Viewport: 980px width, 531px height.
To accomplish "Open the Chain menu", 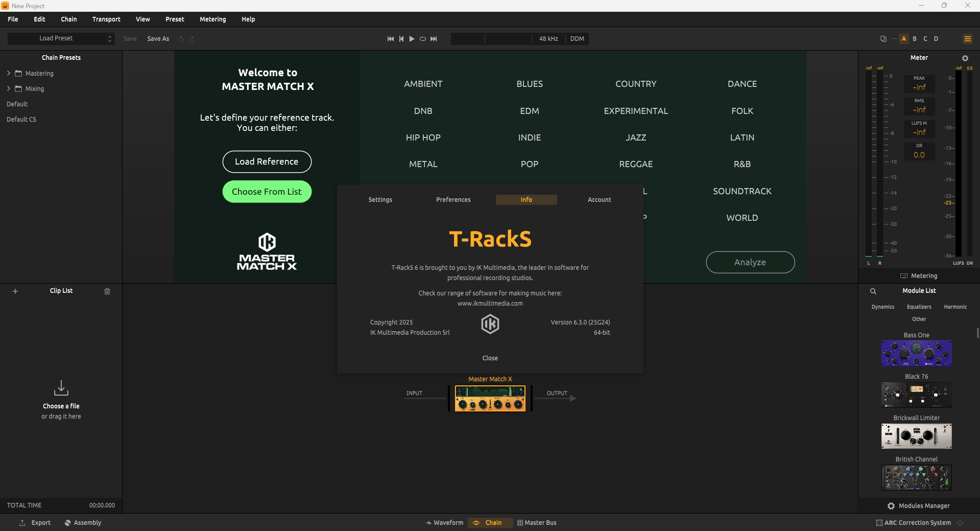I will (x=69, y=19).
